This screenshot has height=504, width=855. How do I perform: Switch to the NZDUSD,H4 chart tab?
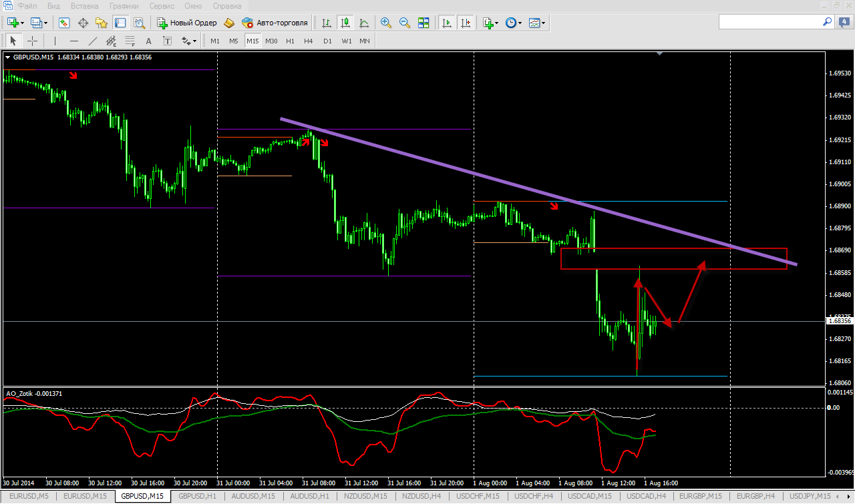click(x=421, y=496)
